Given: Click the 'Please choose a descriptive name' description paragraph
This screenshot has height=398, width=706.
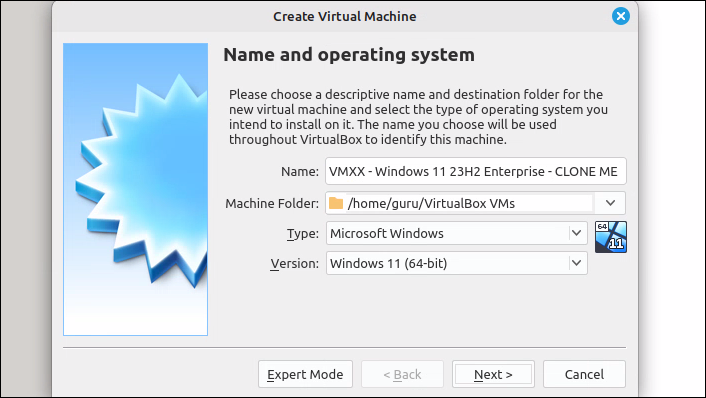Looking at the screenshot, I should (418, 117).
